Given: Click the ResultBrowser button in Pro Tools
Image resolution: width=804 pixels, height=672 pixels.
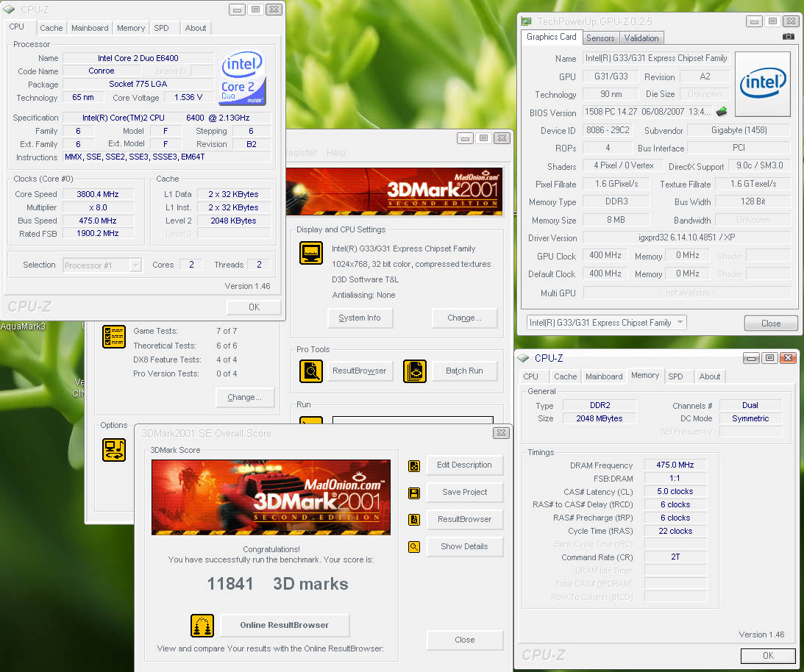Looking at the screenshot, I should (x=360, y=371).
